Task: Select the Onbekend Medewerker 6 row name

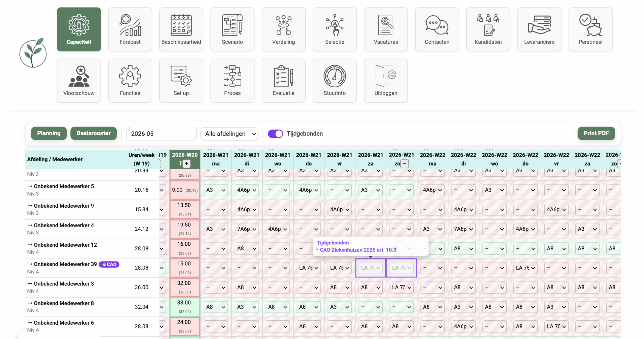Action: (64, 323)
